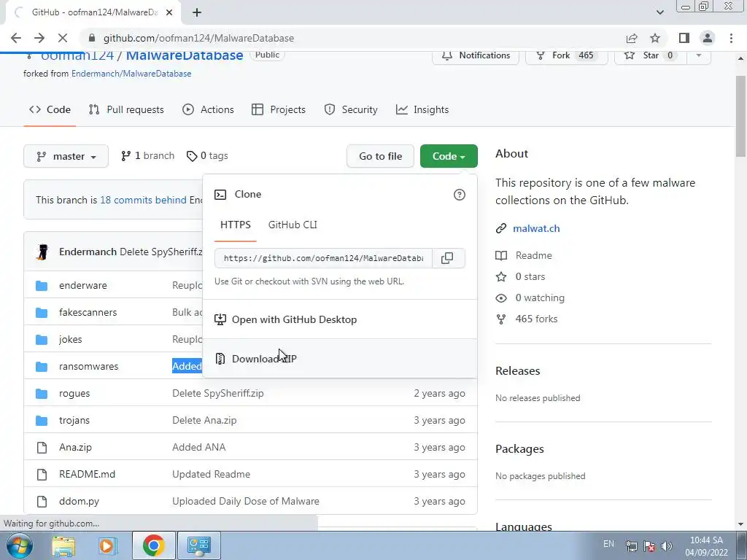Open the Security tab
Viewport: 747px width, 560px height.
pos(351,109)
